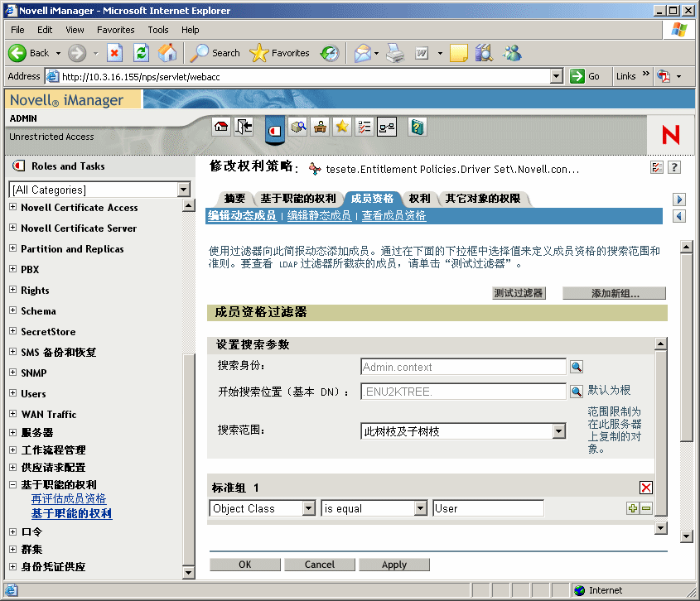Screen dimensions: 700x601
Task: Switch to 其它对象的权限 tab
Action: coord(483,199)
